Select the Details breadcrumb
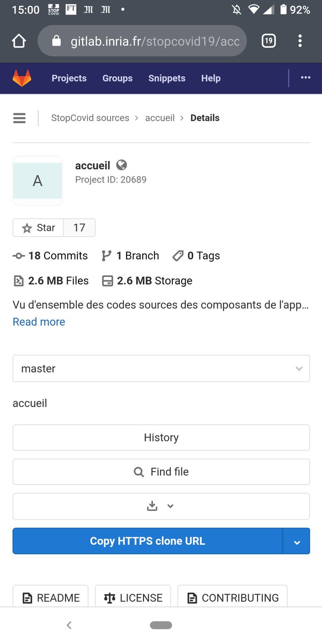The height and width of the screenshot is (644, 322). pyautogui.click(x=205, y=118)
